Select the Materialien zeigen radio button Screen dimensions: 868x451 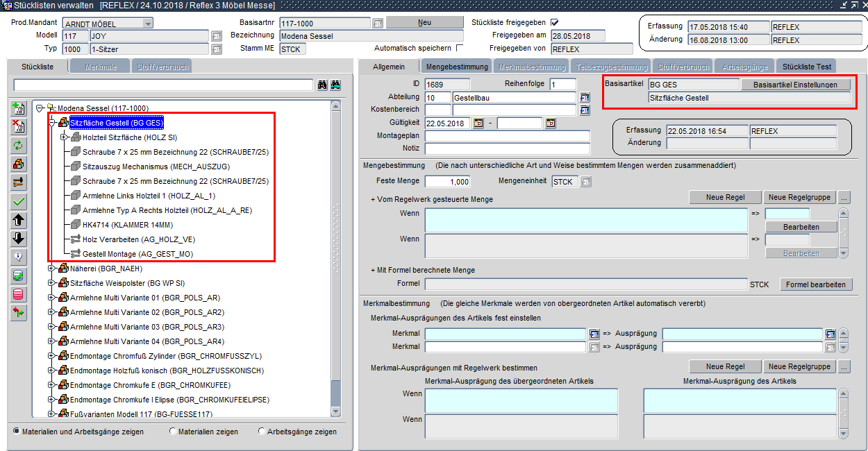[173, 432]
